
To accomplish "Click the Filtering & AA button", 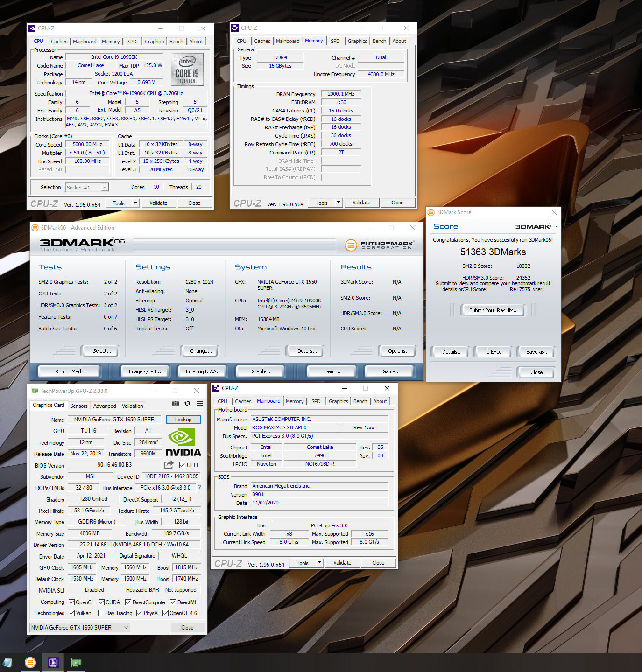I will point(203,371).
